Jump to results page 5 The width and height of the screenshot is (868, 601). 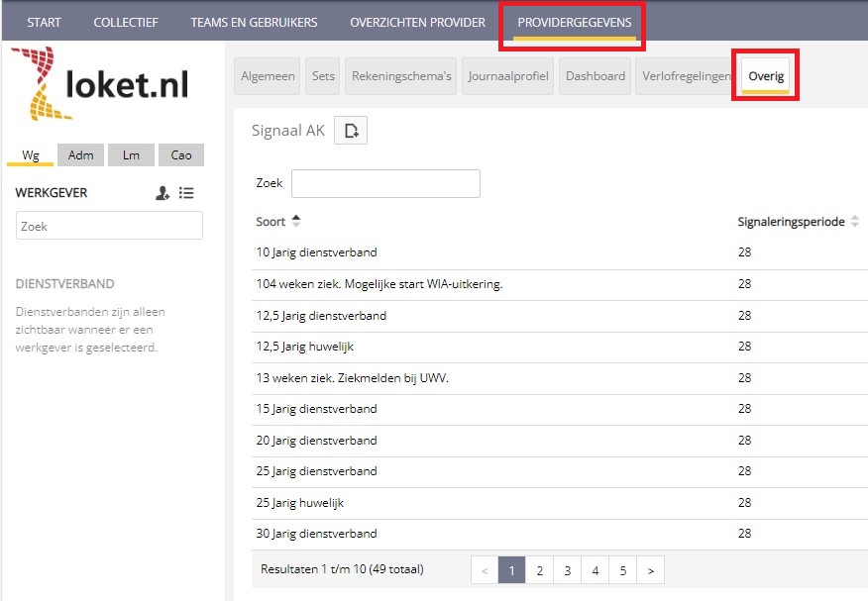[622, 570]
